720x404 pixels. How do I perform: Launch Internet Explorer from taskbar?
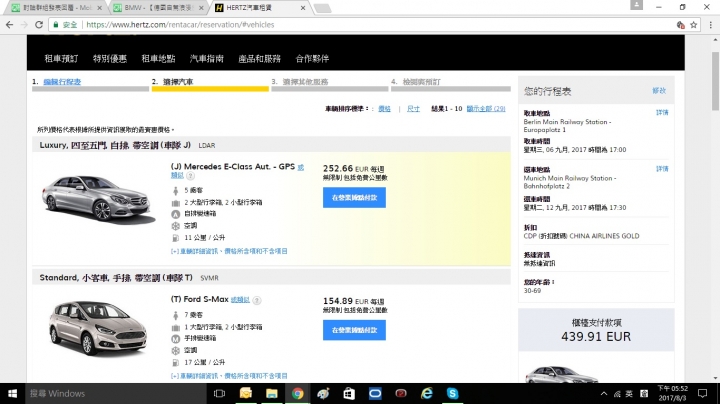(x=427, y=393)
